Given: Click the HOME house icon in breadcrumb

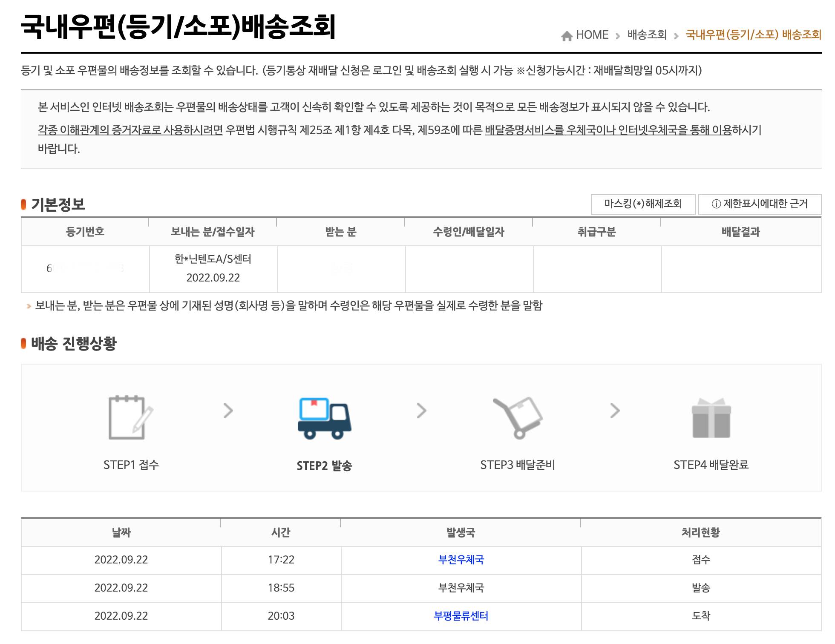Looking at the screenshot, I should [x=567, y=36].
